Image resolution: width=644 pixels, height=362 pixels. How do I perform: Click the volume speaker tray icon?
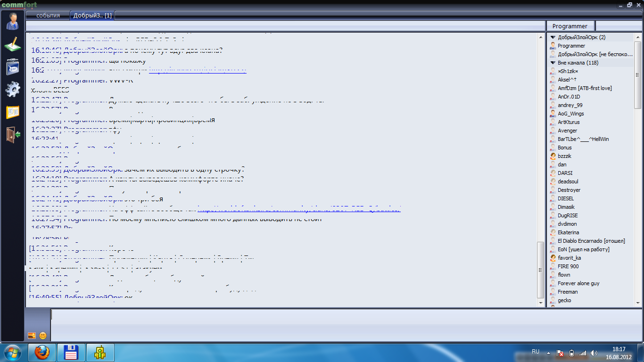point(594,353)
